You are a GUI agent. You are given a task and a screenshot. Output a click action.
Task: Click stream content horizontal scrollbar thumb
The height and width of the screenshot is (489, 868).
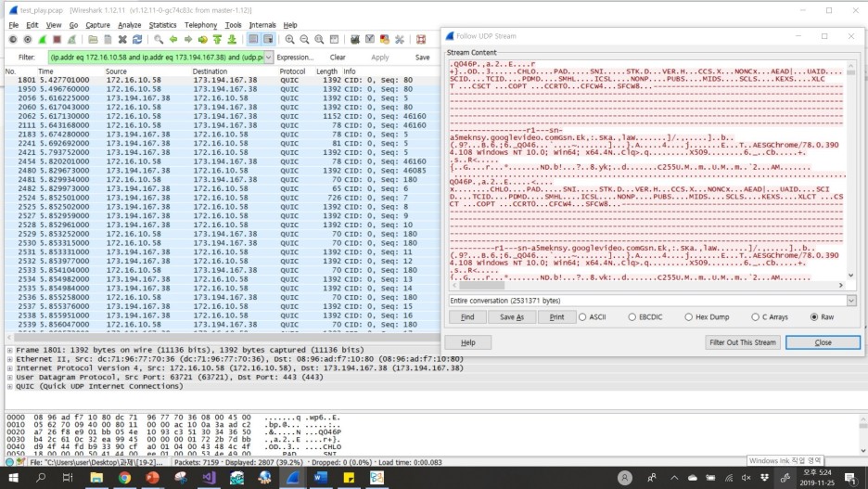pyautogui.click(x=481, y=285)
